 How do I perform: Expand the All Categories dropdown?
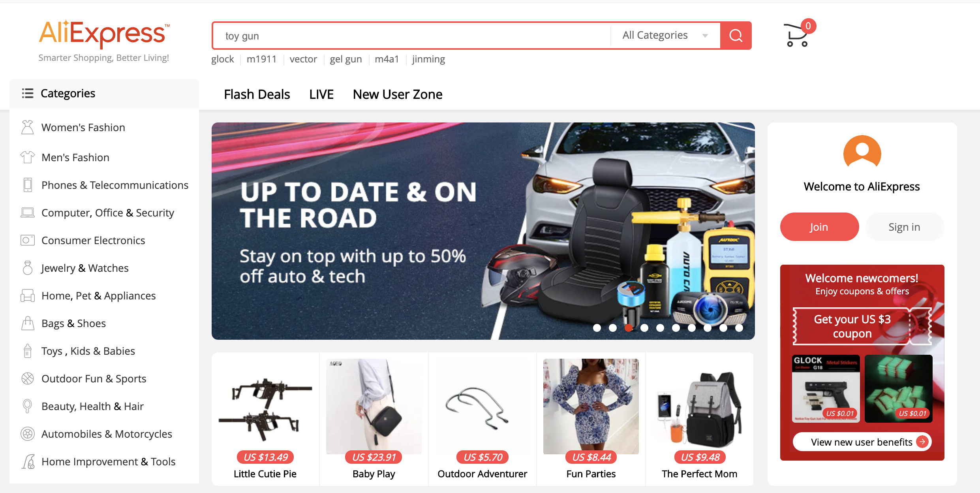click(665, 36)
